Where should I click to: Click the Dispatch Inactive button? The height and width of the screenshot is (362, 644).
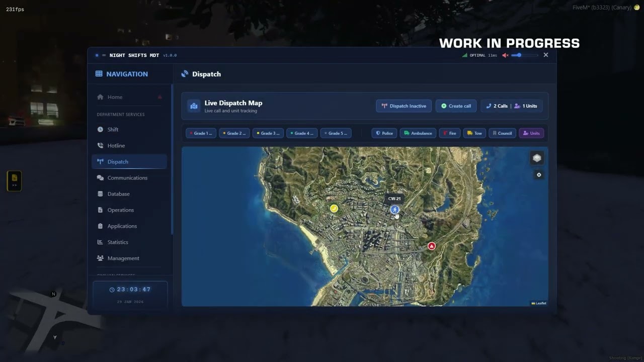point(404,106)
